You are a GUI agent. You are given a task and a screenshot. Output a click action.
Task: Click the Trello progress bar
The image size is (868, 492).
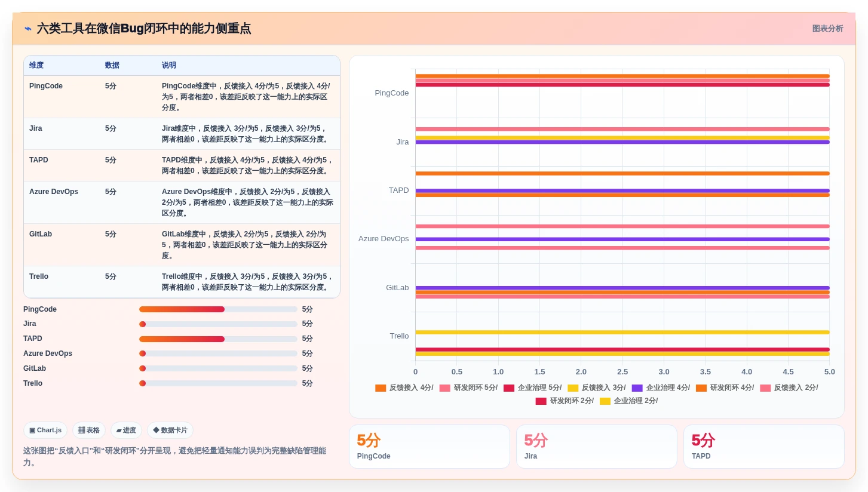(218, 383)
